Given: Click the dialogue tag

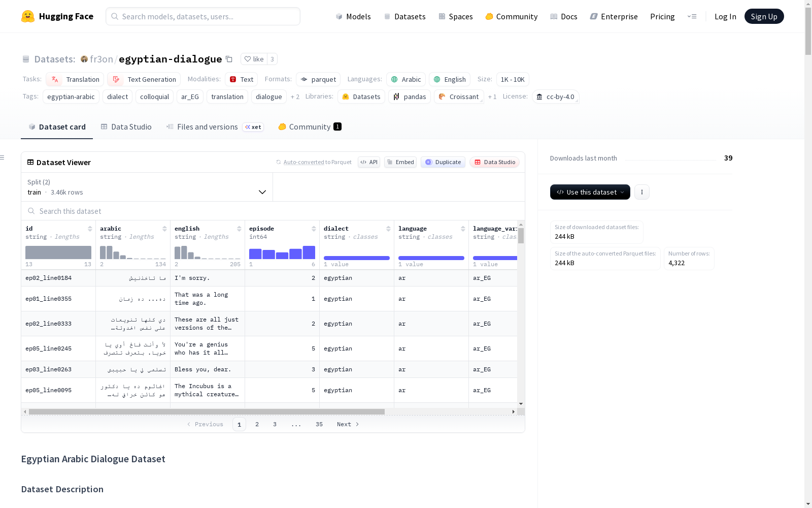Looking at the screenshot, I should coord(268,97).
